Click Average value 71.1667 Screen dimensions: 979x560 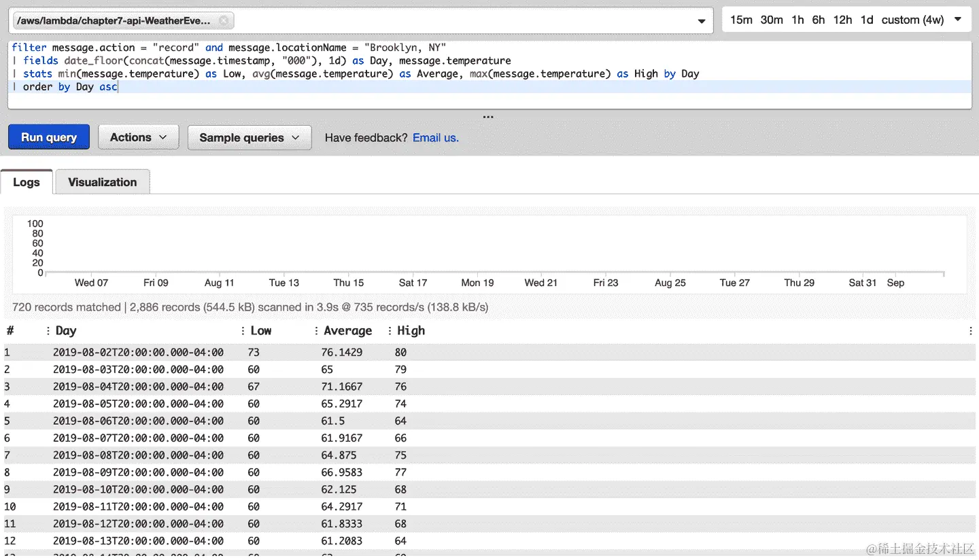[342, 387]
